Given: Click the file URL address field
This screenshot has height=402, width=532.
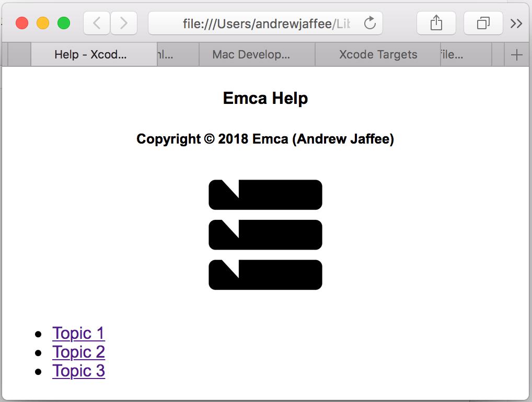Looking at the screenshot, I should pyautogui.click(x=261, y=23).
